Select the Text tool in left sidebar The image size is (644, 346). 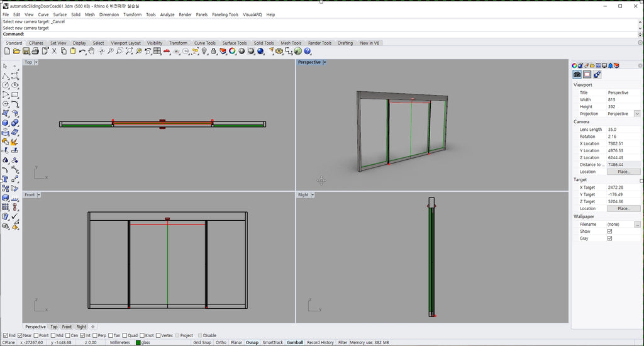[5, 179]
